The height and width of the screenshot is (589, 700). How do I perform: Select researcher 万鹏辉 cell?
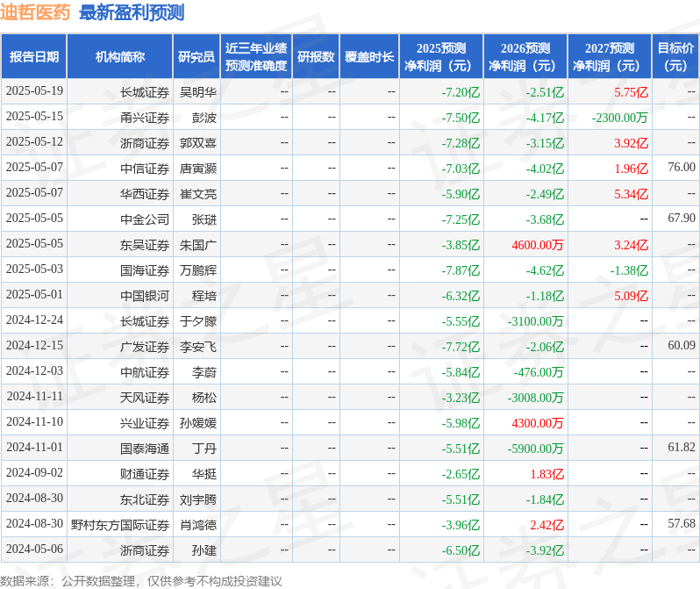point(197,271)
